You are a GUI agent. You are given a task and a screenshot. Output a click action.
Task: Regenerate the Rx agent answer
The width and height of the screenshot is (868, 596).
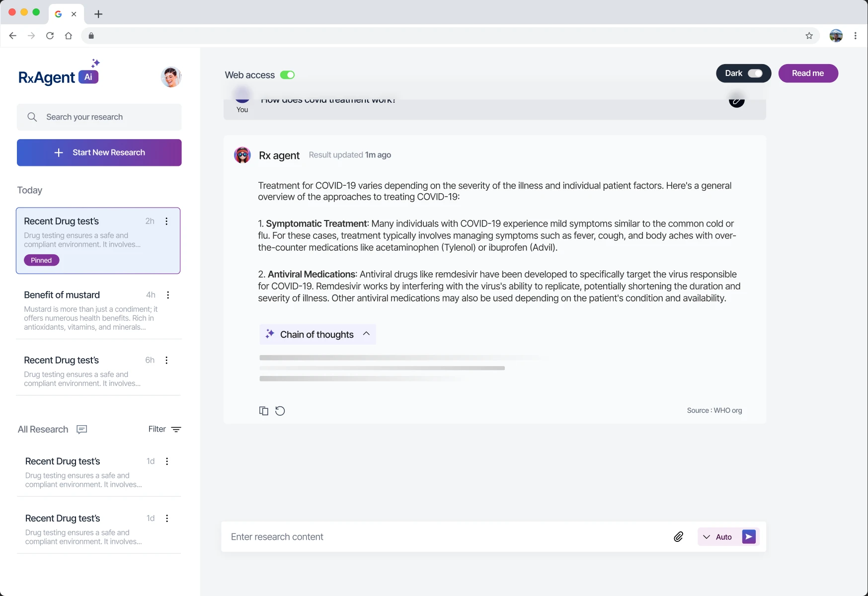[280, 411]
